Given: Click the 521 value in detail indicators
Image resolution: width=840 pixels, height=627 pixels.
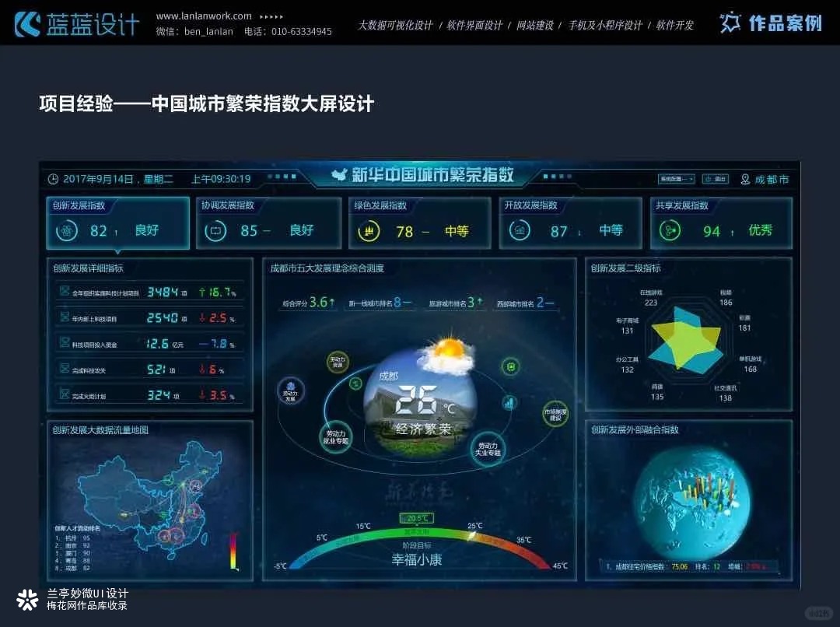Looking at the screenshot, I should pyautogui.click(x=156, y=370).
